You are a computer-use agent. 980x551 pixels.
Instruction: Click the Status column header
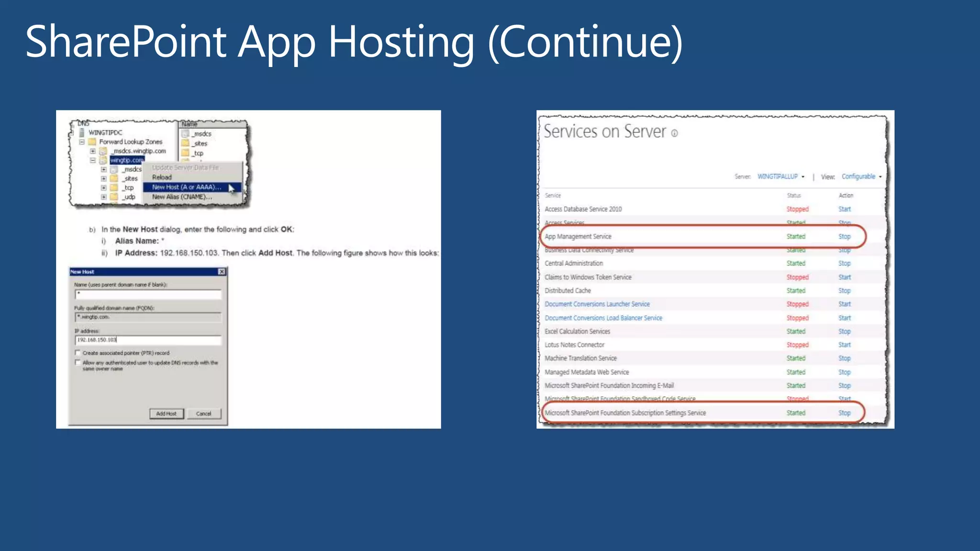click(x=794, y=195)
